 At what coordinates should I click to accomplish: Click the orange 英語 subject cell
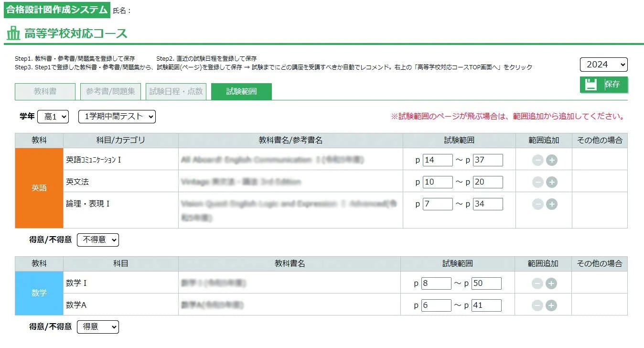[x=39, y=188]
